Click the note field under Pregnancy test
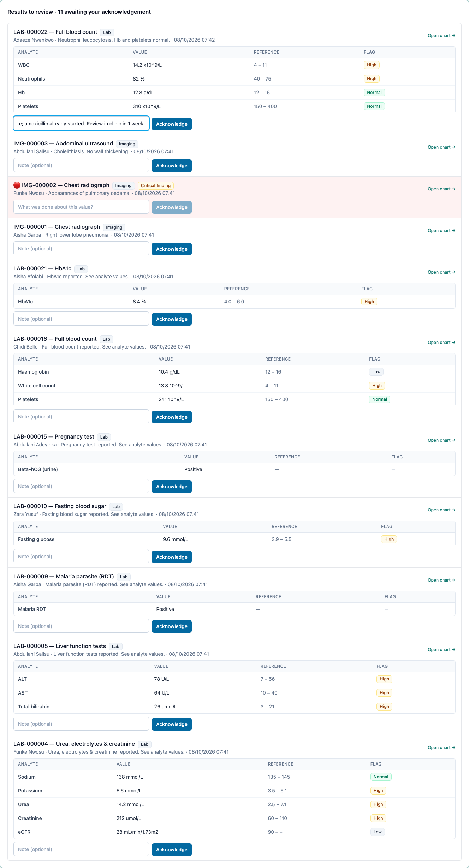The image size is (469, 868). (x=81, y=486)
